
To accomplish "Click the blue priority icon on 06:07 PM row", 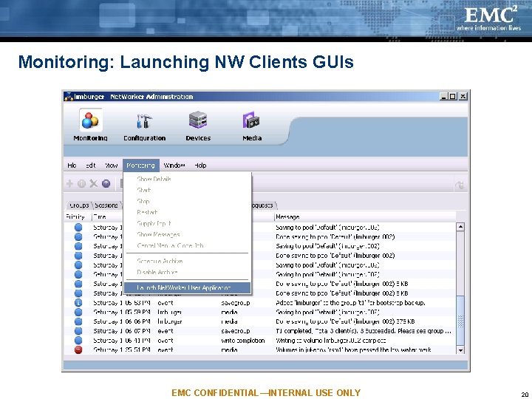I will pos(78,331).
